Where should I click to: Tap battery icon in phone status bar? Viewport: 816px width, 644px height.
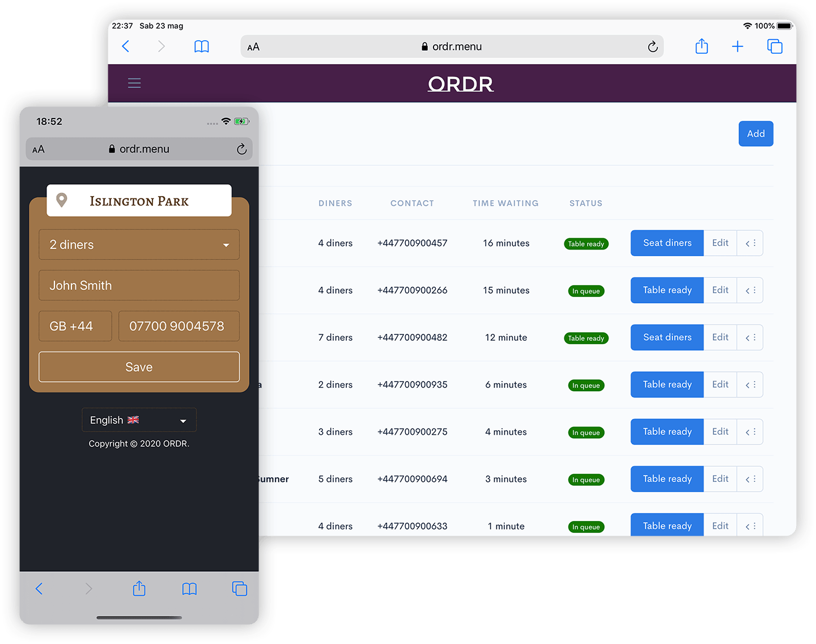pos(242,121)
